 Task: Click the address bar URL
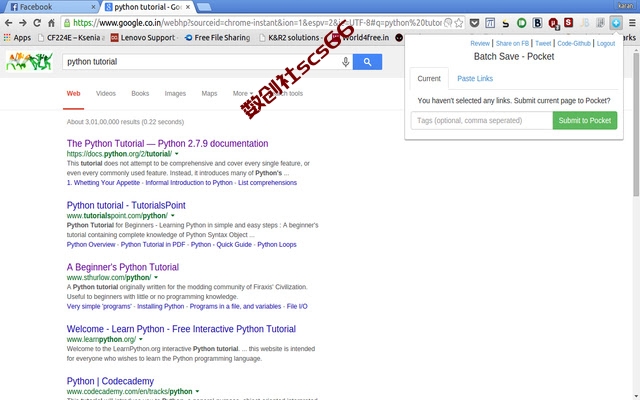pyautogui.click(x=257, y=23)
